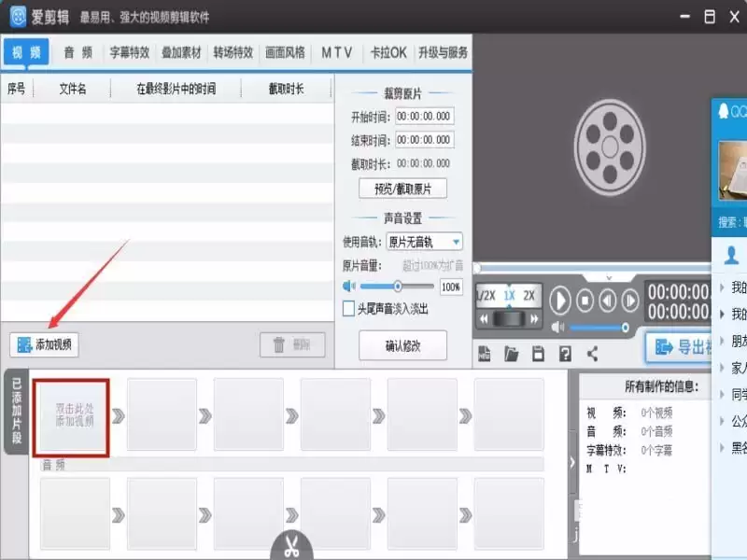Image resolution: width=747 pixels, height=560 pixels.
Task: Adjust the player volume slider
Action: coord(626,328)
